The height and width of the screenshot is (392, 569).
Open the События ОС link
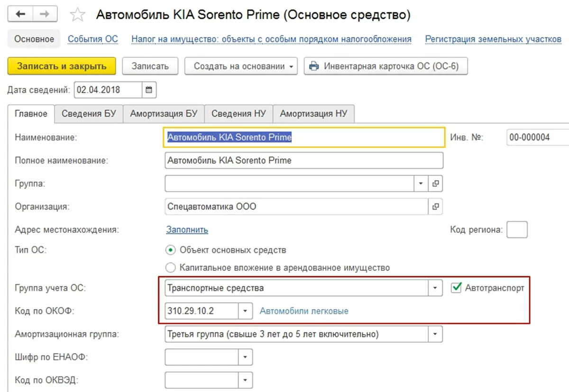(x=93, y=39)
